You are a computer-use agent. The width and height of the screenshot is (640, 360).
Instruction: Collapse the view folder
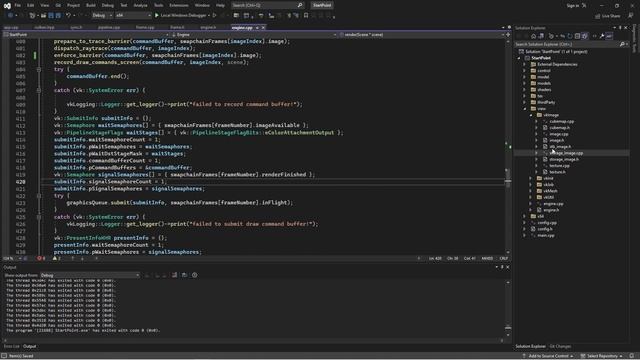[x=524, y=109]
